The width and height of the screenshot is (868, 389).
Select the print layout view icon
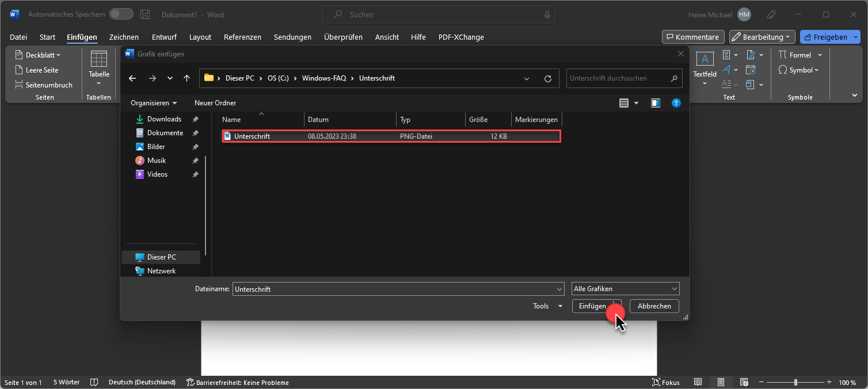click(721, 382)
